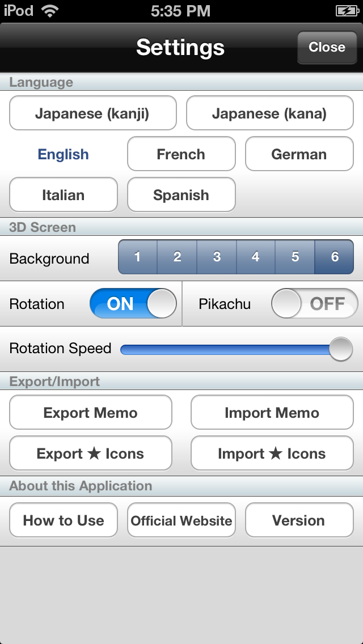Pick Italian as the language
The width and height of the screenshot is (363, 644).
(x=63, y=195)
